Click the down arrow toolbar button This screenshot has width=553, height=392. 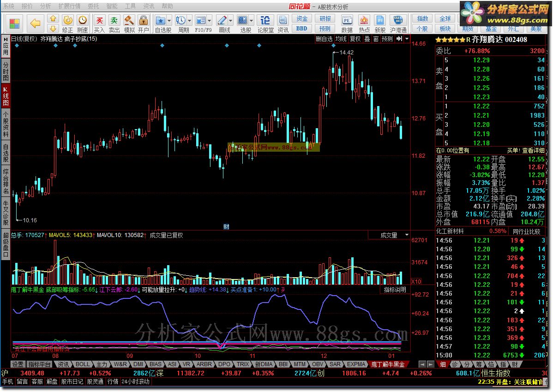click(53, 29)
